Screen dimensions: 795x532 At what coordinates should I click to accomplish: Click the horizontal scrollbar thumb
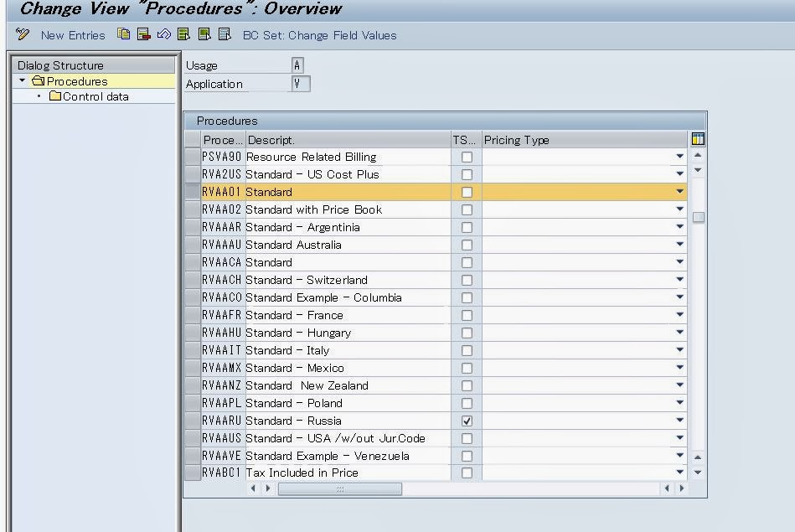point(340,489)
